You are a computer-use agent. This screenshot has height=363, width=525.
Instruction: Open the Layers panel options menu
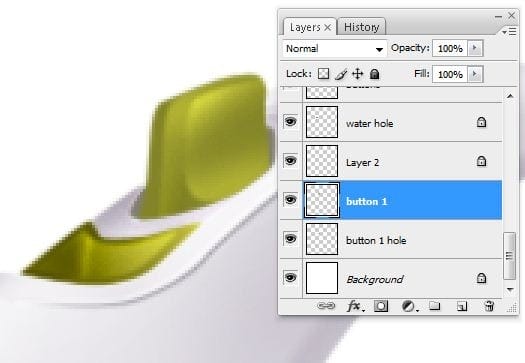[x=509, y=32]
